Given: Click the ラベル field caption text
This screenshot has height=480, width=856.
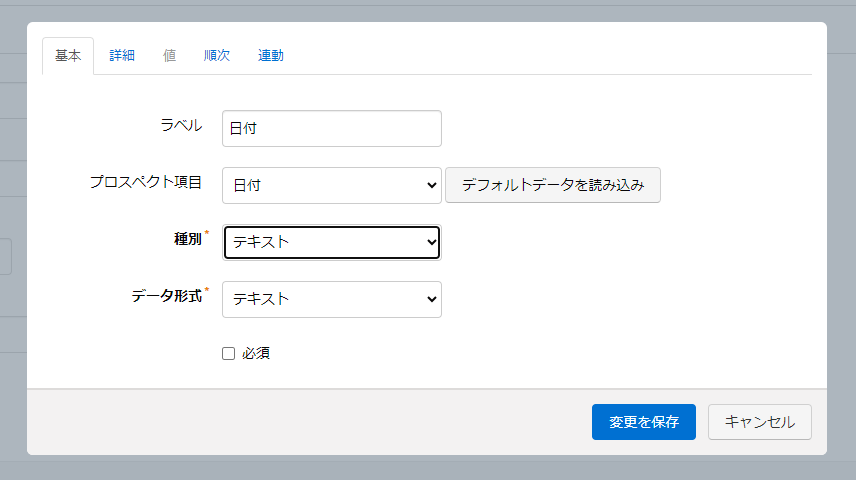Looking at the screenshot, I should pyautogui.click(x=181, y=126).
